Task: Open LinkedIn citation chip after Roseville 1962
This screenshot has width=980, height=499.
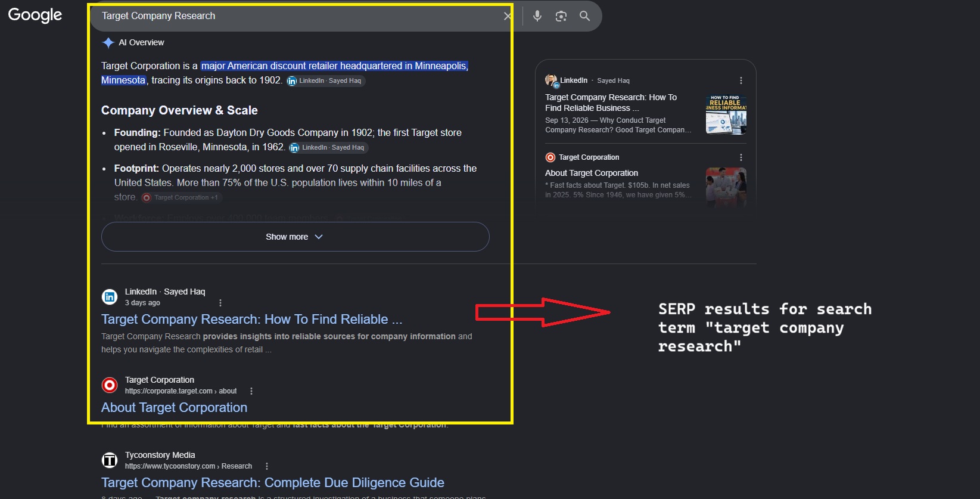Action: coord(328,147)
